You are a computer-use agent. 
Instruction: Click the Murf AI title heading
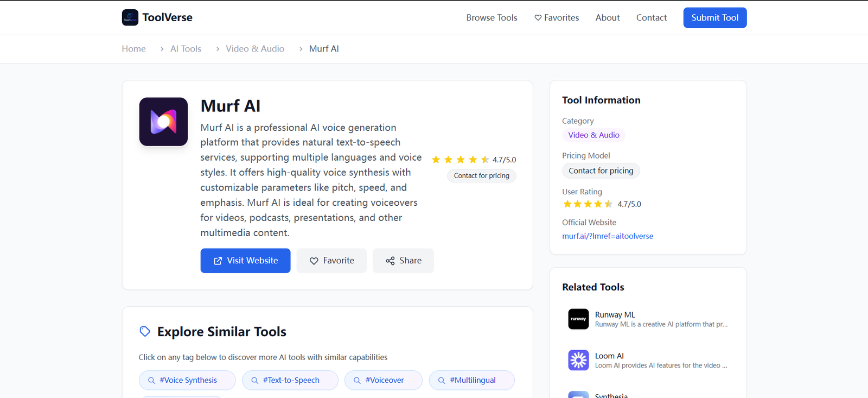[x=231, y=106]
